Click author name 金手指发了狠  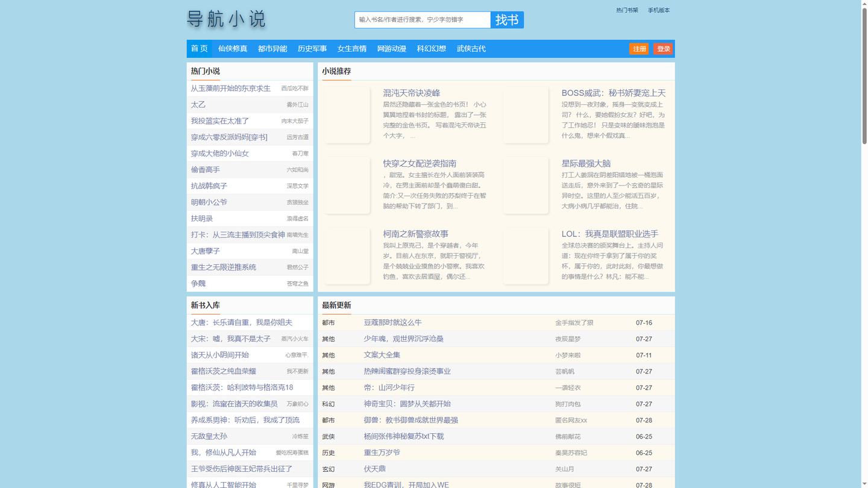point(574,323)
